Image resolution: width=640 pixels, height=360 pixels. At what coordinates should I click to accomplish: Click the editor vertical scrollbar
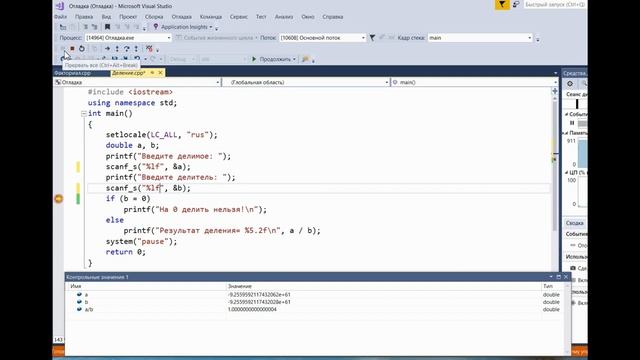point(555,166)
